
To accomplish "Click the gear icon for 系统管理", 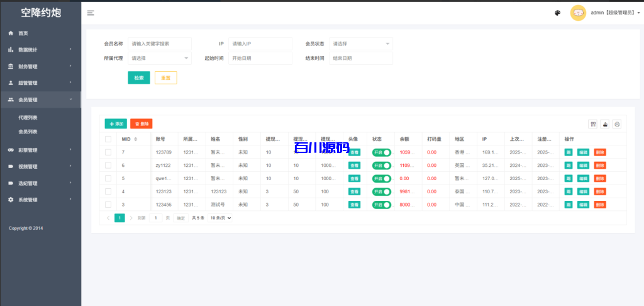I will [11, 200].
